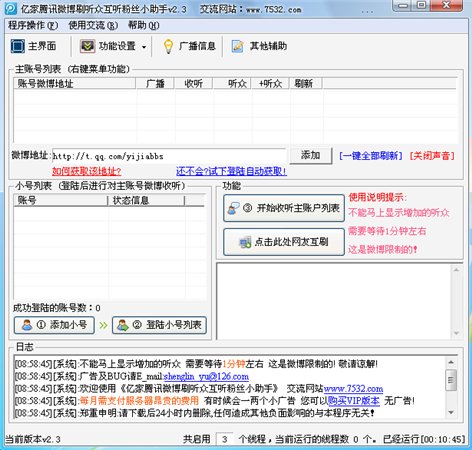Viewport: 472px width, 450px height.
Task: Click the 添加 button
Action: (311, 155)
